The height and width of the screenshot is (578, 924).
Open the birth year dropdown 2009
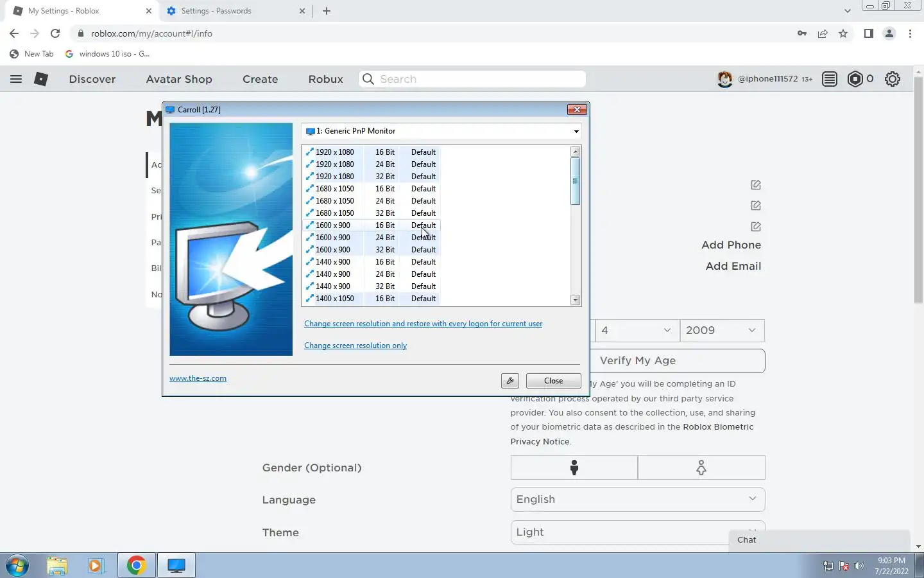[x=722, y=330]
